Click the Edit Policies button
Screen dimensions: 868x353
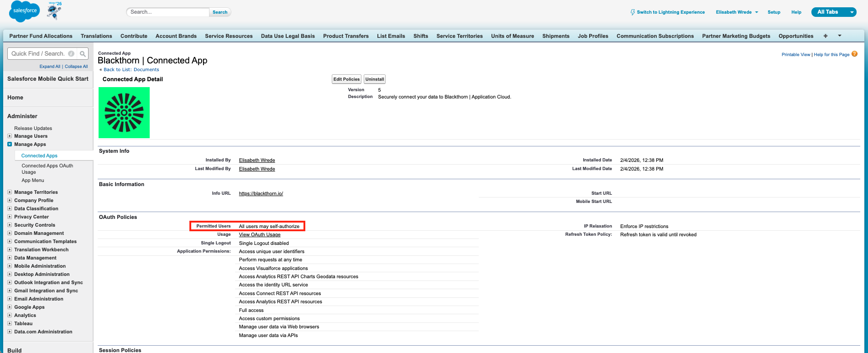pyautogui.click(x=346, y=79)
